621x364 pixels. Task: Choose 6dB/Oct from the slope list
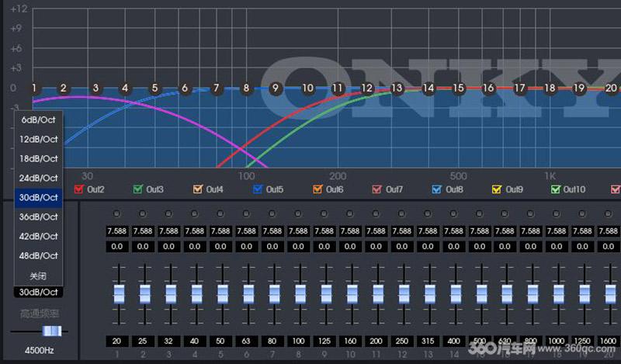click(38, 120)
